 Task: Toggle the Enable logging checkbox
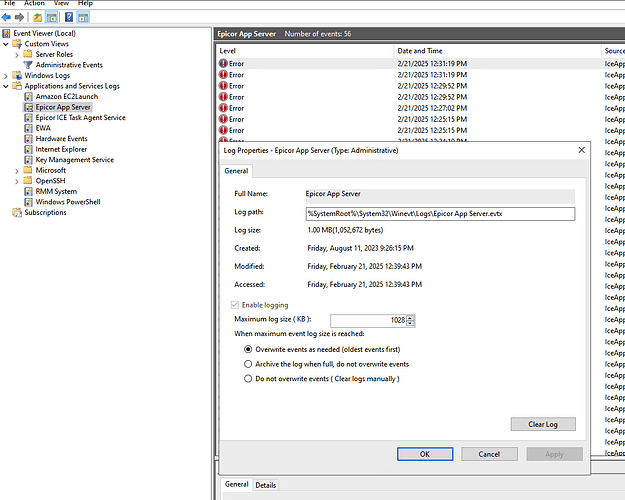coord(235,305)
